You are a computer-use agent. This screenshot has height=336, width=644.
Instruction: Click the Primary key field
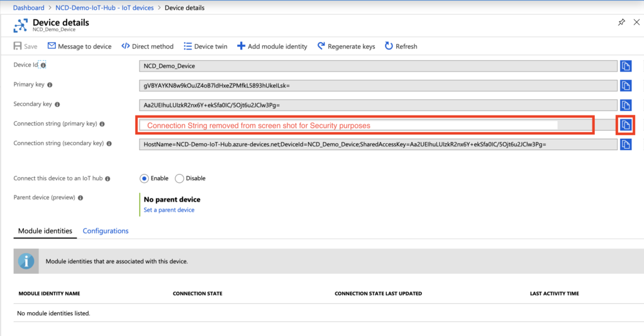point(378,86)
